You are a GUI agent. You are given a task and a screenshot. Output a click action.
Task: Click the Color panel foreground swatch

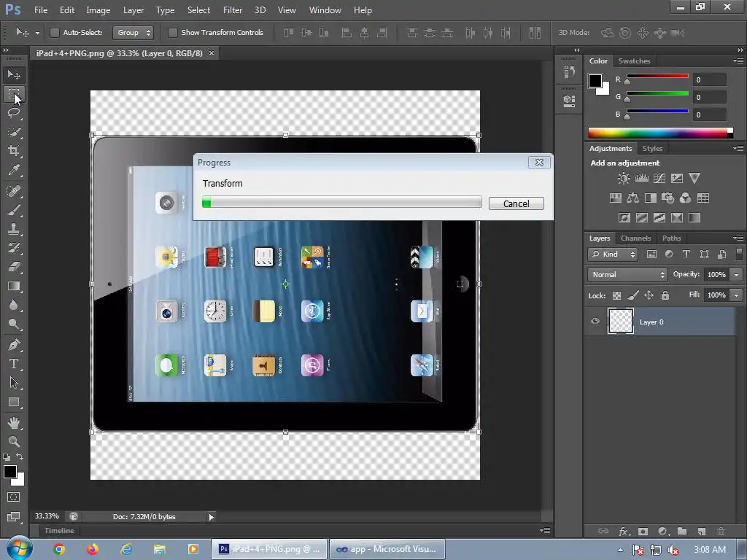pos(595,81)
